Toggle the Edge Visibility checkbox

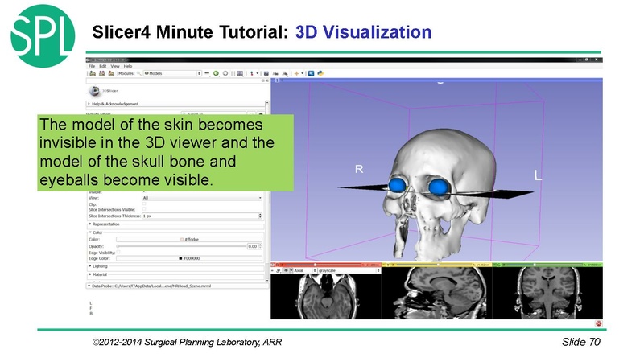tap(118, 253)
